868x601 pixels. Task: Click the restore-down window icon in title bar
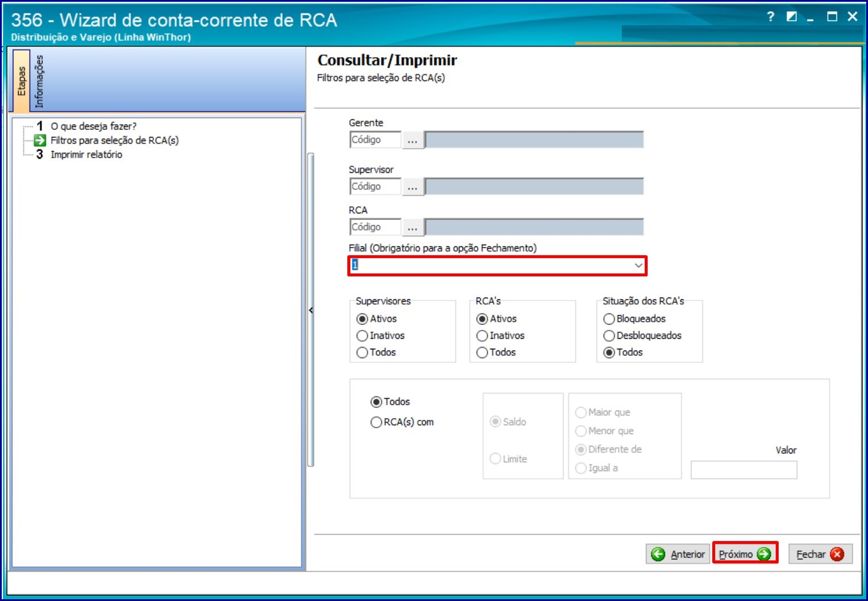pos(792,16)
